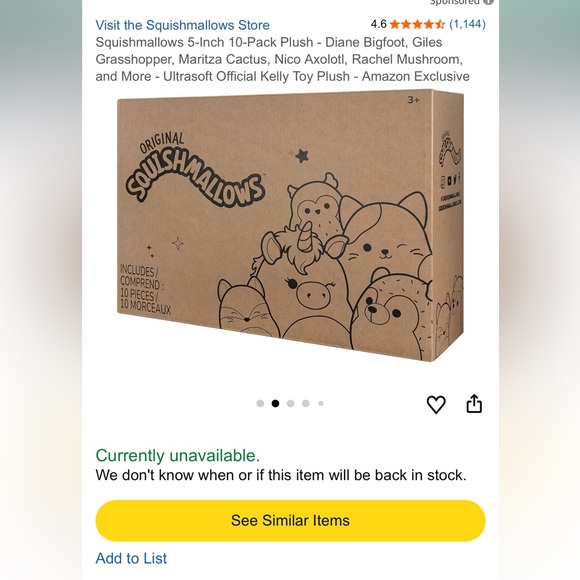Image resolution: width=580 pixels, height=580 pixels.
Task: Select the small fifth carousel dot
Action: click(321, 403)
